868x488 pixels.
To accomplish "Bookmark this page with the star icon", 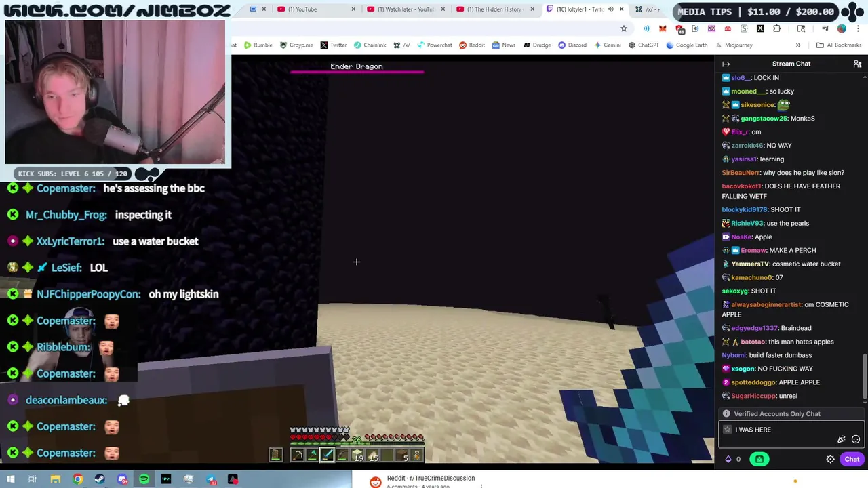I will point(623,28).
